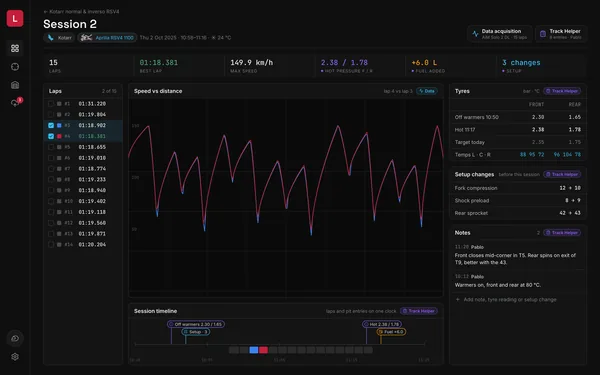This screenshot has height=375, width=600.
Task: Click the motorcycle icon in Aprilia chip
Action: coord(86,38)
